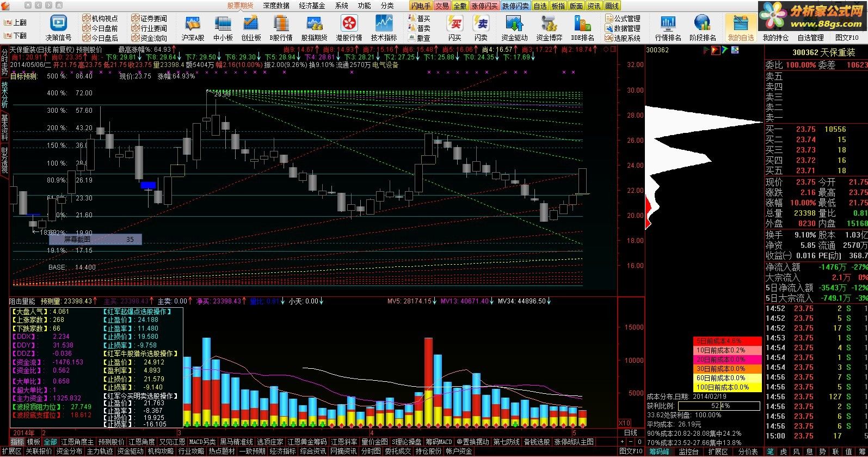Screen dimensions: 868x457
Task: Click the 涨停闪买 button
Action: (x=484, y=6)
